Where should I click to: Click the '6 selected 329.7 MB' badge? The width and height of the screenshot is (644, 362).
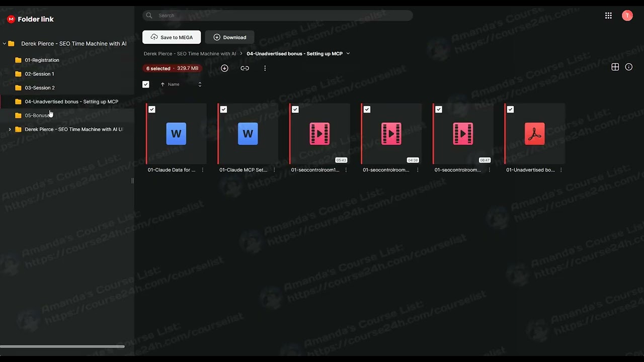point(172,68)
